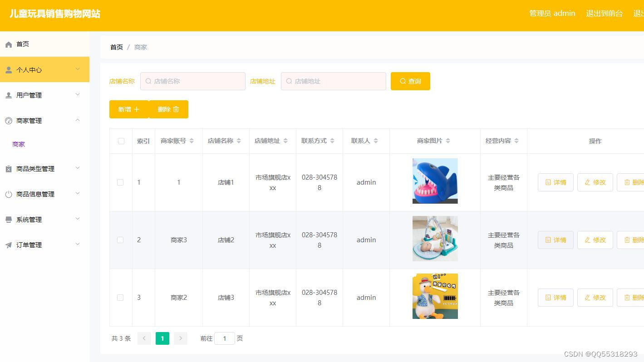Sort by 联系方式 column arrows
Screen dimensions: 644x362
[332, 141]
